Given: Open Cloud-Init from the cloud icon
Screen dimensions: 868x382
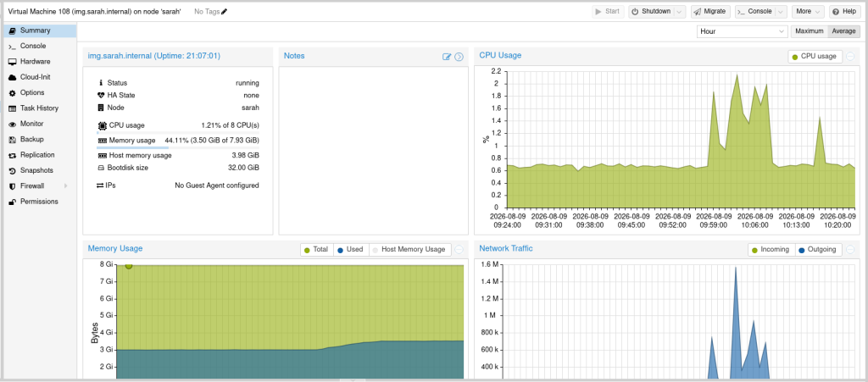Looking at the screenshot, I should [12, 77].
